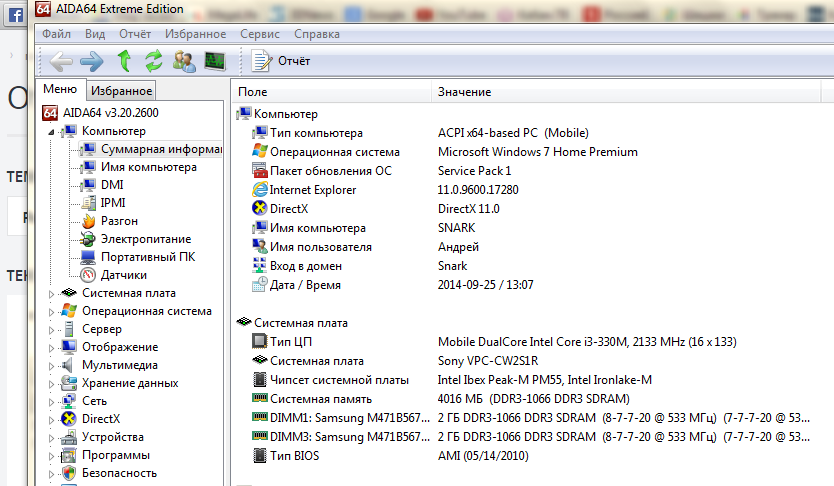Select Датчики in the tree
834x486 pixels.
(123, 275)
